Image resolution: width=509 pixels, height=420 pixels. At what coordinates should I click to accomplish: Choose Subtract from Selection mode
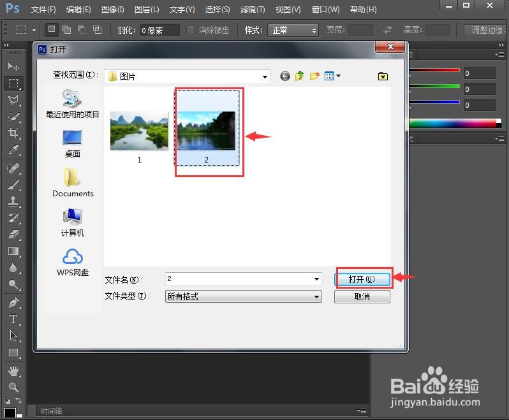point(82,29)
